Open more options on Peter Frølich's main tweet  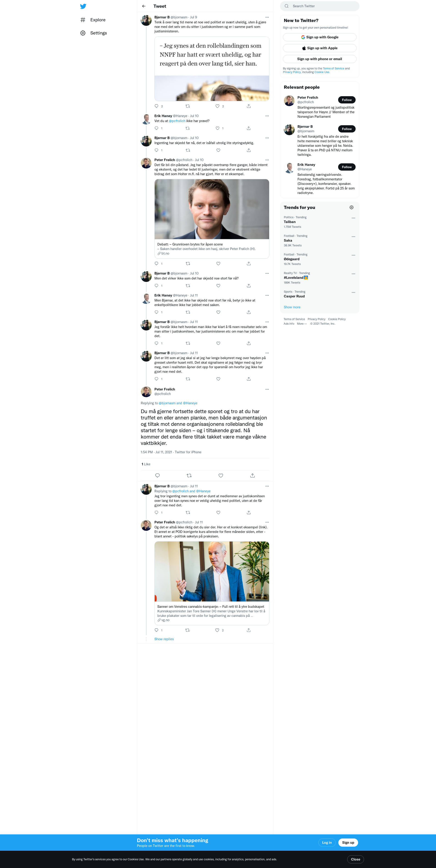tap(267, 389)
